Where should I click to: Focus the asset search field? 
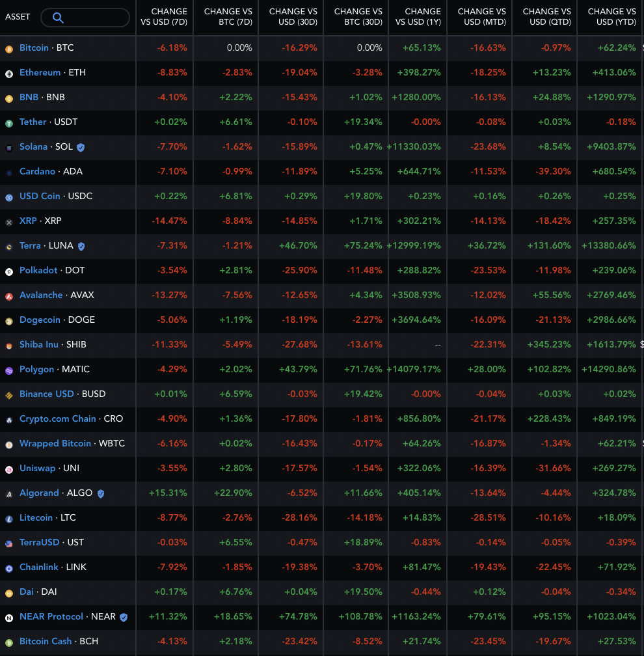pos(85,18)
